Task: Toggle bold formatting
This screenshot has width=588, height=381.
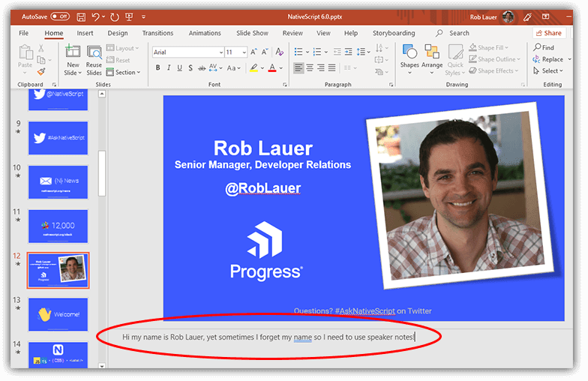Action: 157,67
